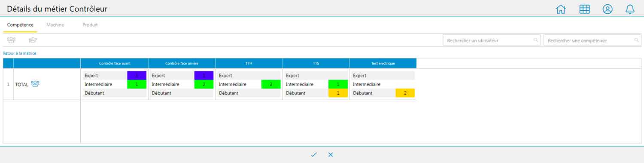
Task: Go to the home page icon
Action: pos(560,9)
